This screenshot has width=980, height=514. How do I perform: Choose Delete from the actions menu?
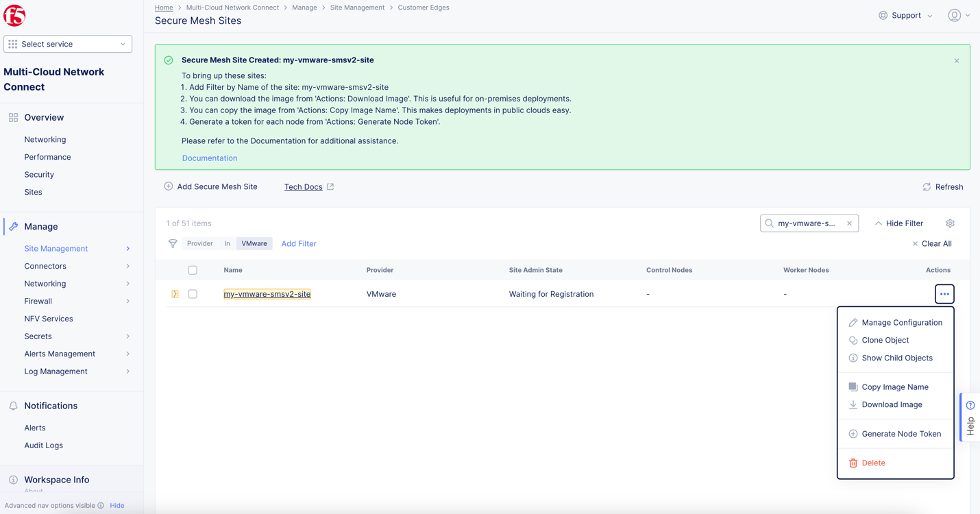872,463
